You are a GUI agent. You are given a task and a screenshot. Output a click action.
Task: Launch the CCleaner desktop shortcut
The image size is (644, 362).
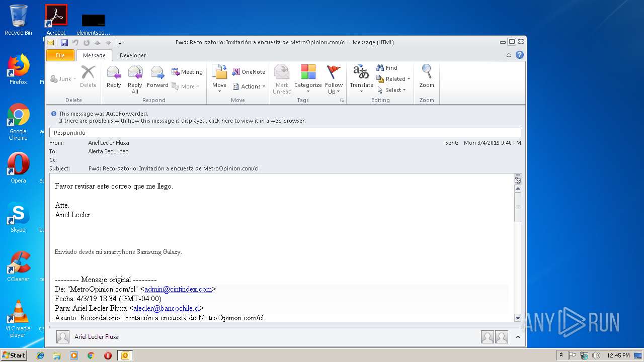pyautogui.click(x=18, y=266)
